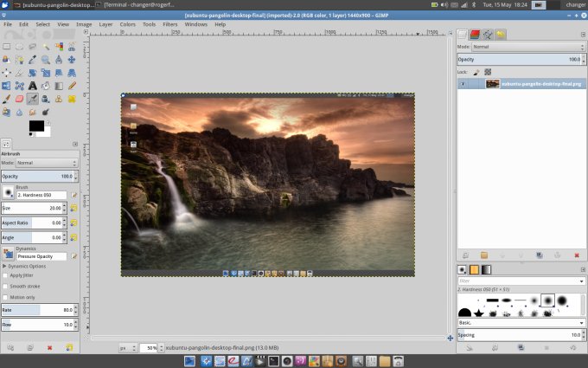Edit the Hardness 050 brush with pencil button

coord(73,196)
